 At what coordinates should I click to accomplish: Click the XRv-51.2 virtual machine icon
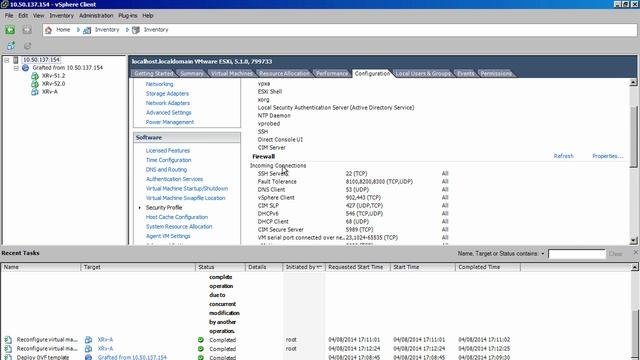tap(35, 76)
